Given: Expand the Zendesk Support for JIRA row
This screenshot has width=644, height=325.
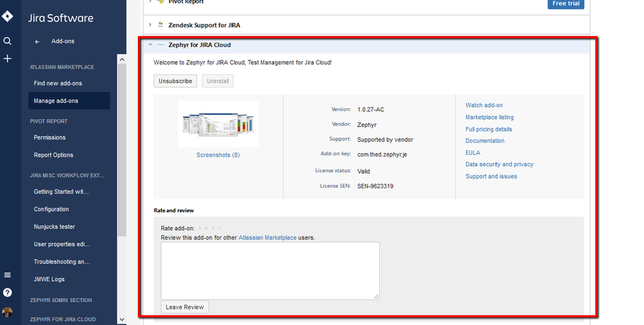Looking at the screenshot, I should pos(150,25).
